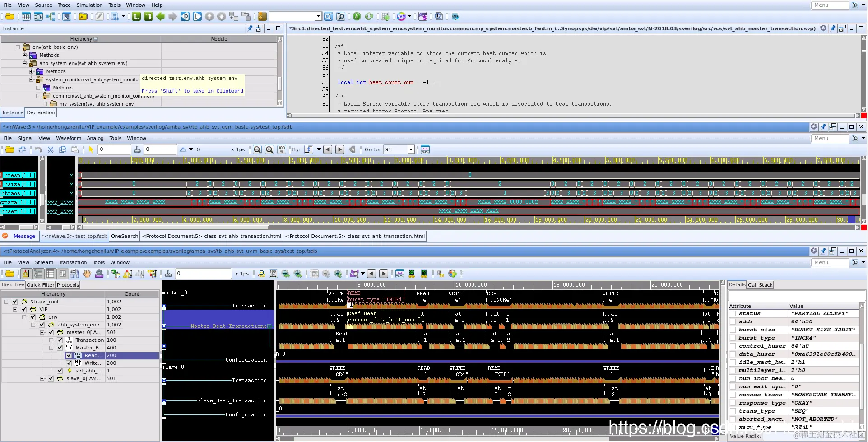Collapse the env(ahb_basic_env) node in Instance tree
Screen dimensions: 868x442
coord(18,47)
